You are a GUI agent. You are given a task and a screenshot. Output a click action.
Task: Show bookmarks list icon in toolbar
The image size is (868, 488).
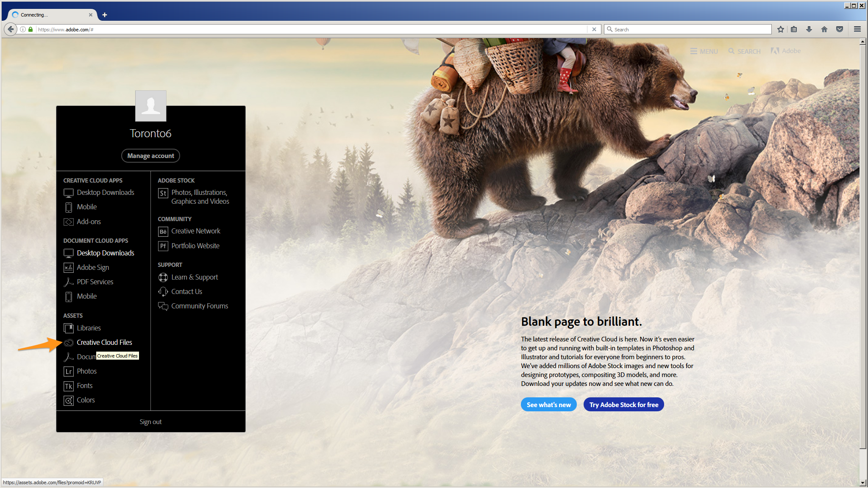pyautogui.click(x=794, y=29)
